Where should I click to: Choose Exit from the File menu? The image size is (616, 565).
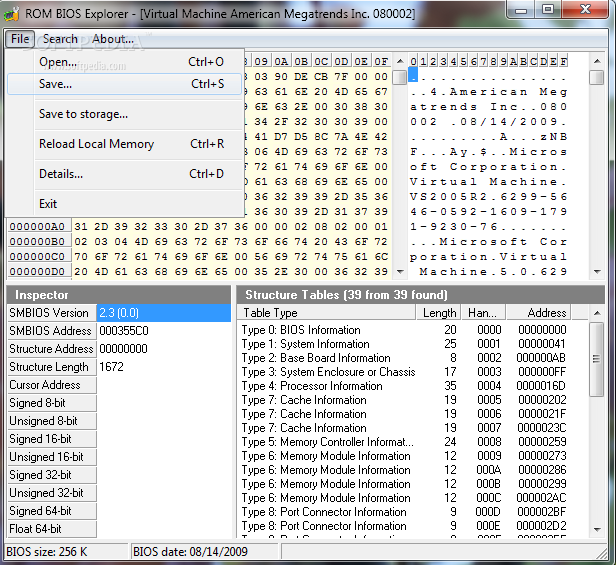[125, 204]
